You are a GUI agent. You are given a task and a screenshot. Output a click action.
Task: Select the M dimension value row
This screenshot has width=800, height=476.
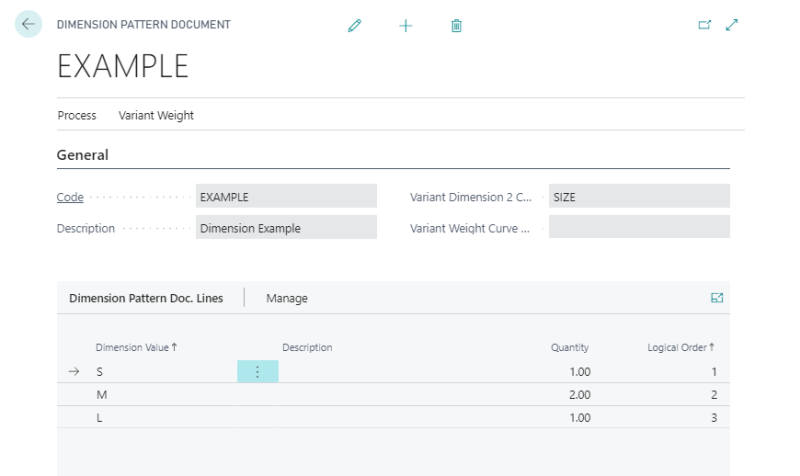click(x=100, y=395)
